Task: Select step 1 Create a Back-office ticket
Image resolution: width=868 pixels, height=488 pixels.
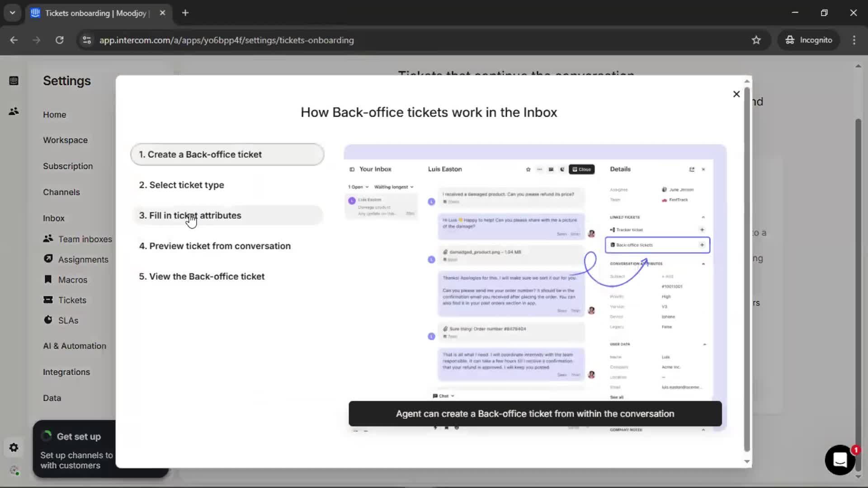Action: 227,155
